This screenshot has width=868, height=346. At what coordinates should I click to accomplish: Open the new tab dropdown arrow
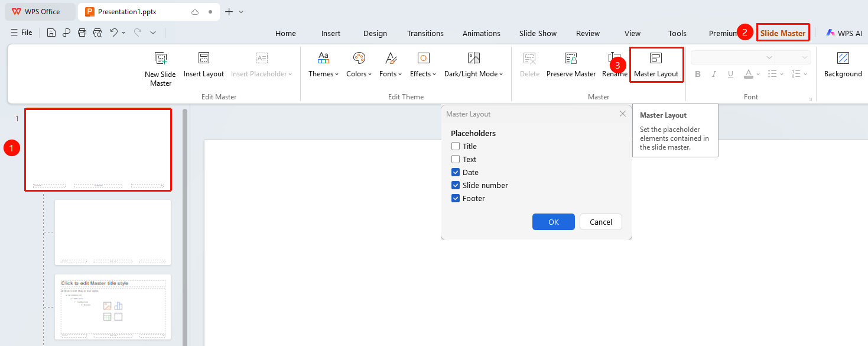pos(241,12)
